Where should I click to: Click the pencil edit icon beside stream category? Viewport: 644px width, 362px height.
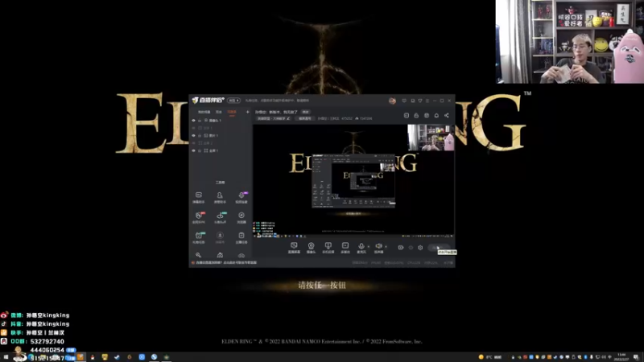288,118
